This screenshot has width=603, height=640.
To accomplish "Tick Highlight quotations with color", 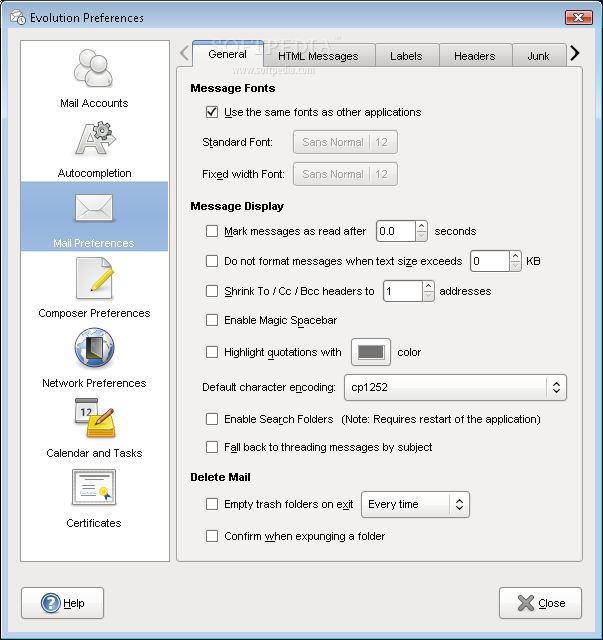I will (212, 352).
